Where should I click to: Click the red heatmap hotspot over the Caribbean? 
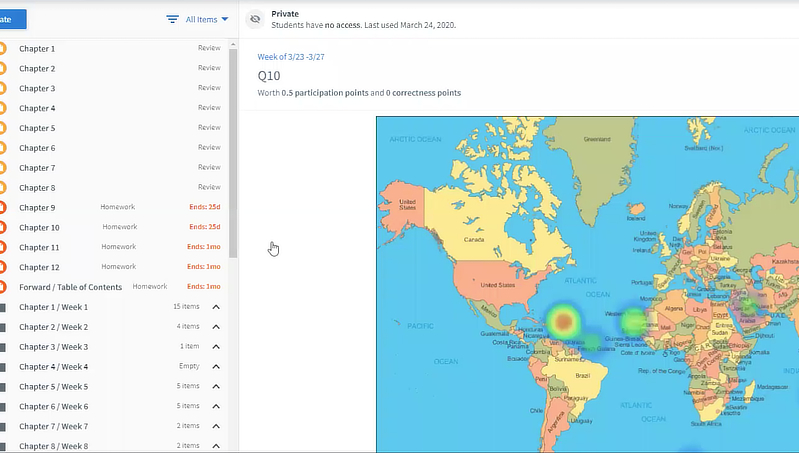click(563, 320)
